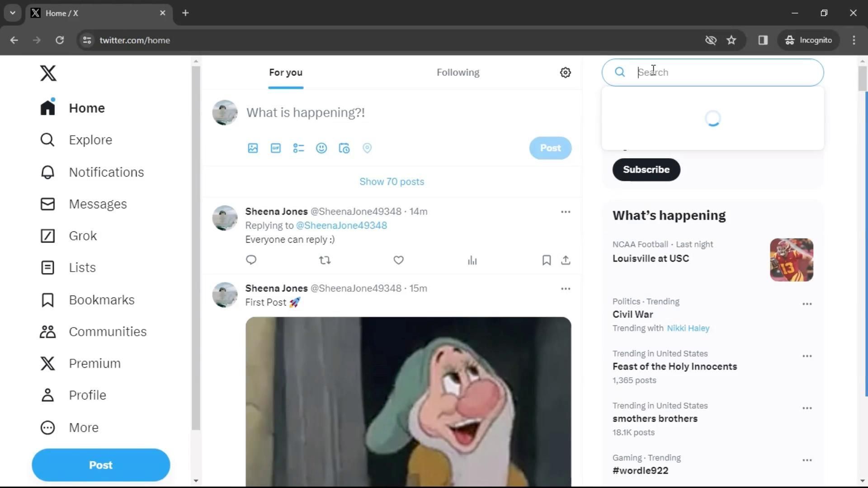The width and height of the screenshot is (868, 488).
Task: Open the timeline settings gear
Action: coord(565,72)
